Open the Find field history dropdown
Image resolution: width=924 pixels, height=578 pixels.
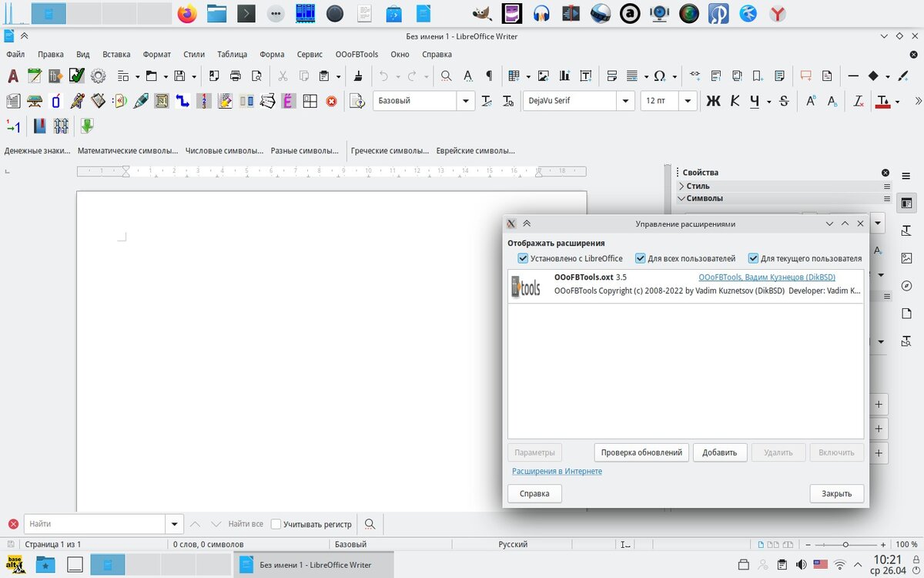[x=175, y=524]
